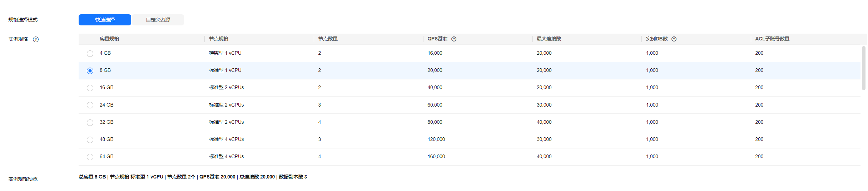
Task: Select the 64 GB capacity radio button
Action: (x=90, y=157)
